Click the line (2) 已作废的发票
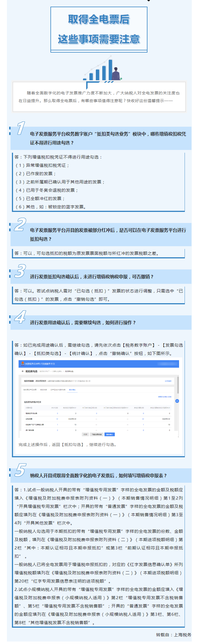Viewport: 199px width, 644px height. click(x=35, y=174)
